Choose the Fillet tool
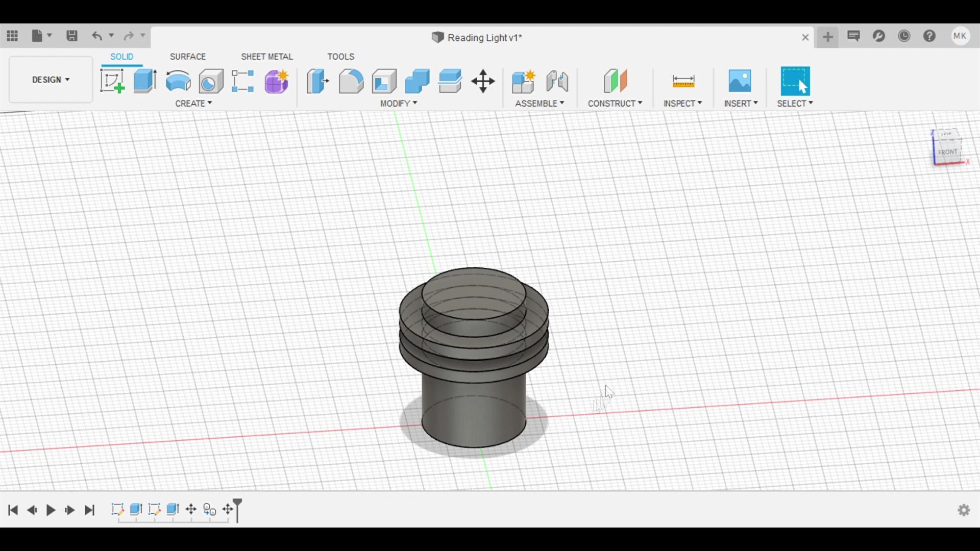This screenshot has width=980, height=551. (x=351, y=81)
